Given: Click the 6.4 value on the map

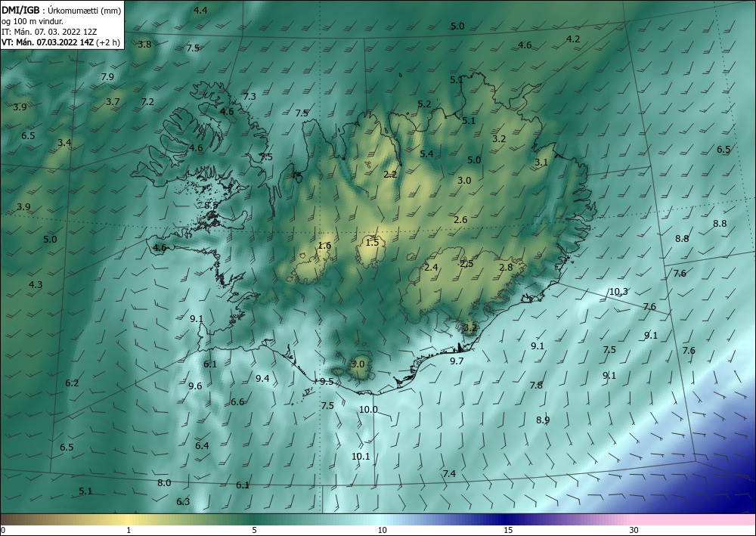Looking at the screenshot, I should pyautogui.click(x=202, y=446).
